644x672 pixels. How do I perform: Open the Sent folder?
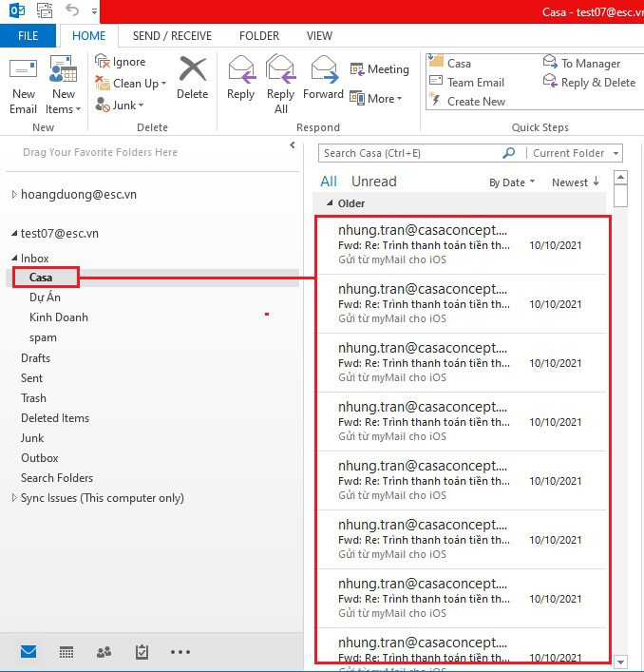[x=31, y=378]
